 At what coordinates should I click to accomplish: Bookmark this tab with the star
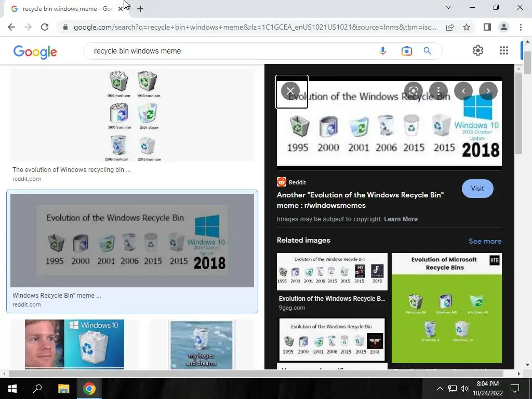tap(467, 27)
